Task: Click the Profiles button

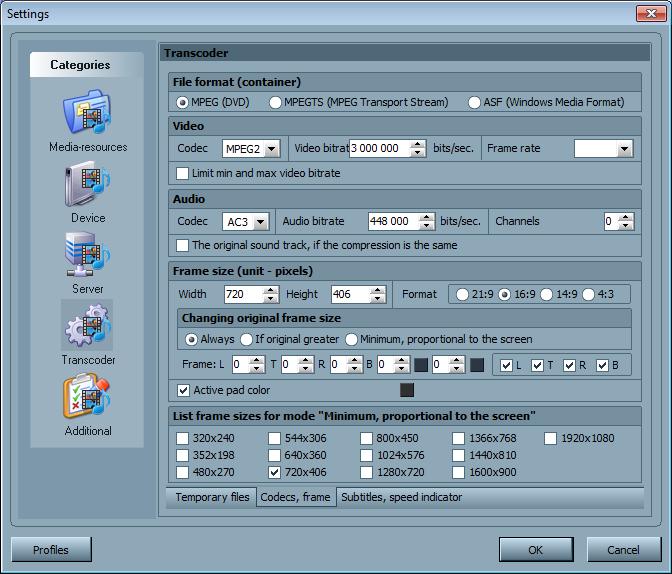Action: click(51, 550)
